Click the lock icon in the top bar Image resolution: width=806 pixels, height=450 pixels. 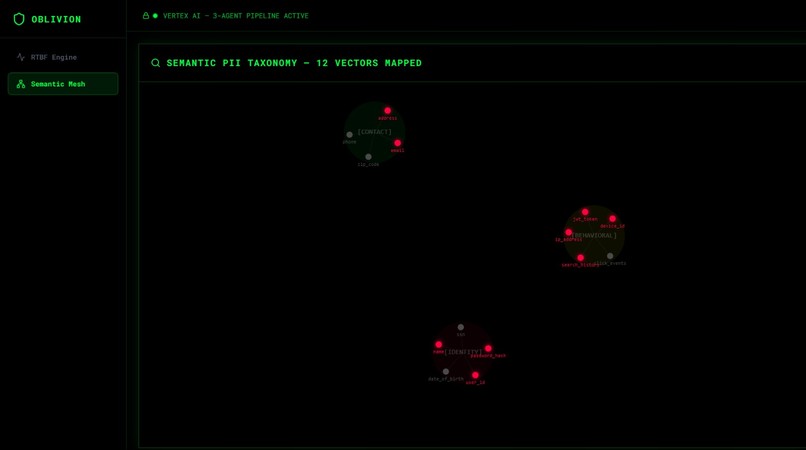click(146, 15)
